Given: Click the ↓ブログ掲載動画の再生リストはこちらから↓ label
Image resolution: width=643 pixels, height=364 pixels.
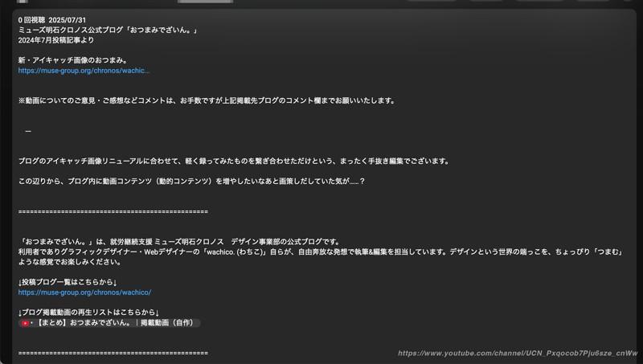Looking at the screenshot, I should [x=88, y=313].
